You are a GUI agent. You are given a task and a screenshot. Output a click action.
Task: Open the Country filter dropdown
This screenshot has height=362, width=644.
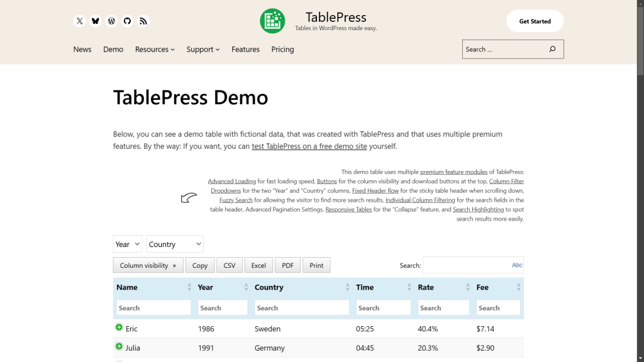[175, 244]
